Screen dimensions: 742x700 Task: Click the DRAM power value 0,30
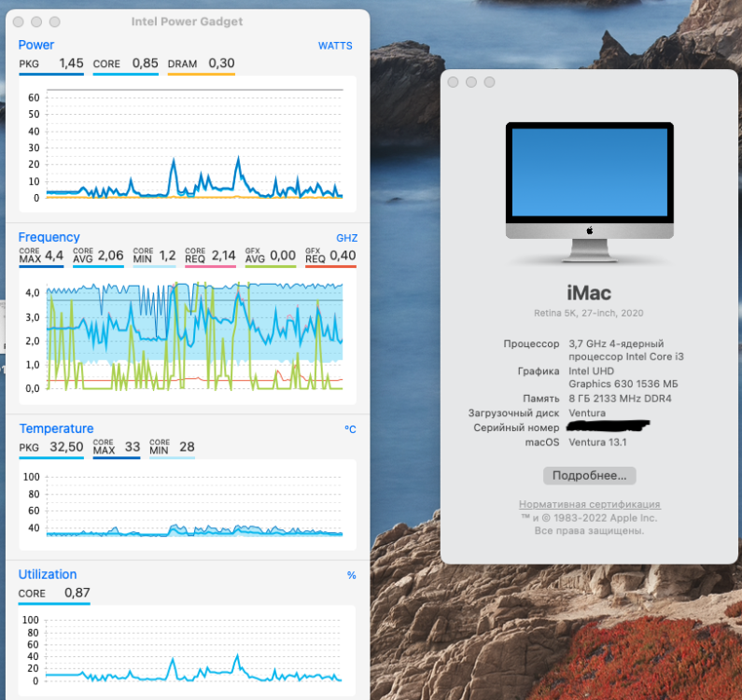(x=221, y=63)
